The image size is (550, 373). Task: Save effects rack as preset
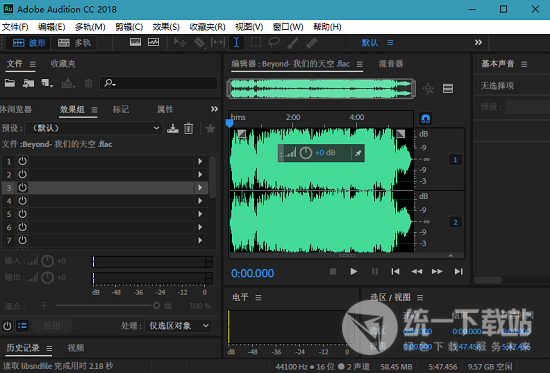pyautogui.click(x=172, y=128)
